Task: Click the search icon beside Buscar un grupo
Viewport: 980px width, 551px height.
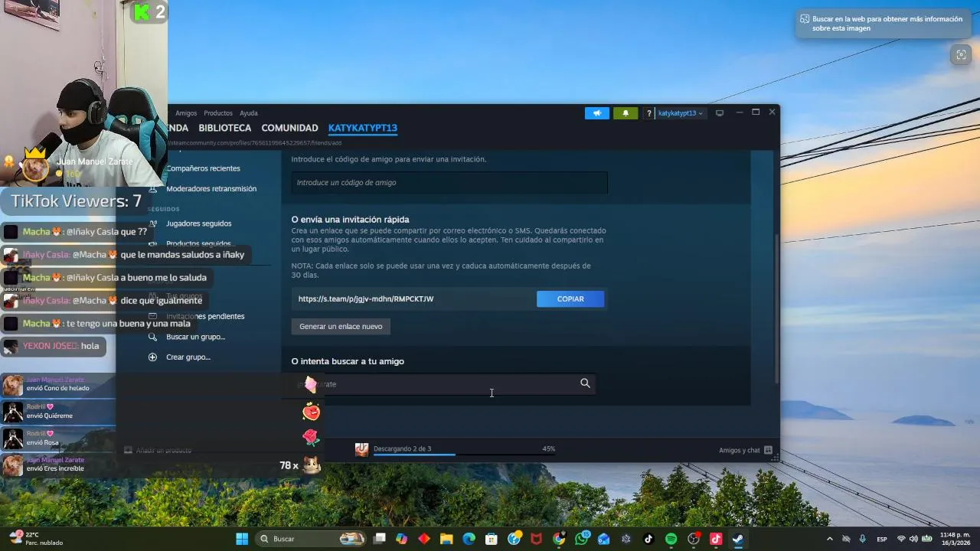Action: (x=152, y=337)
